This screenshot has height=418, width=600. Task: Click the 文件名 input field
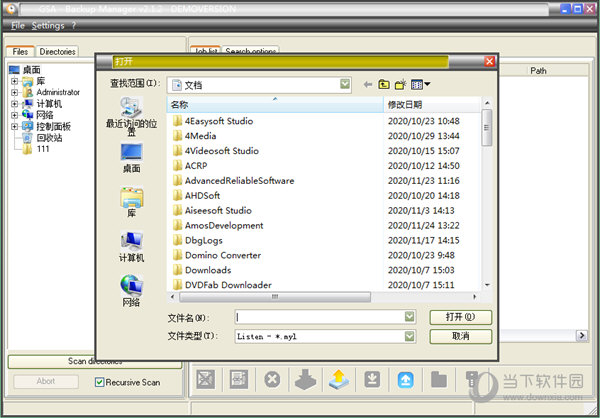(x=320, y=317)
